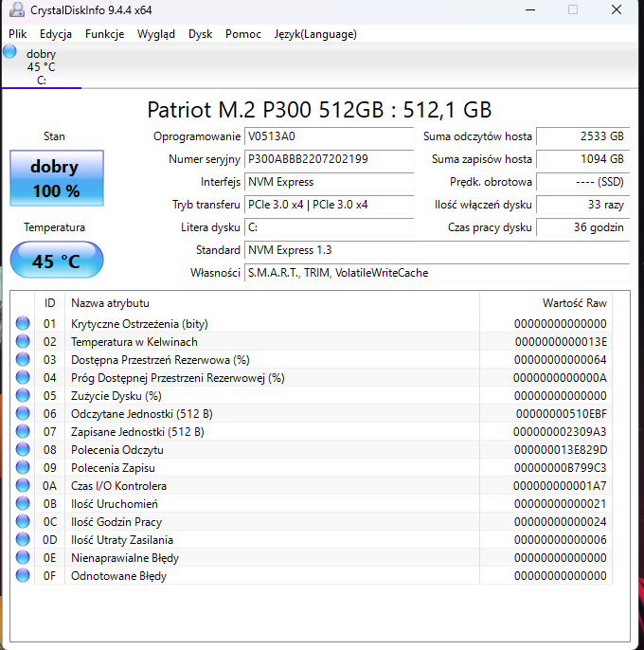Viewport: 644px width, 650px height.
Task: Click the CrystalDiskInfo app icon in title bar
Action: point(17,9)
